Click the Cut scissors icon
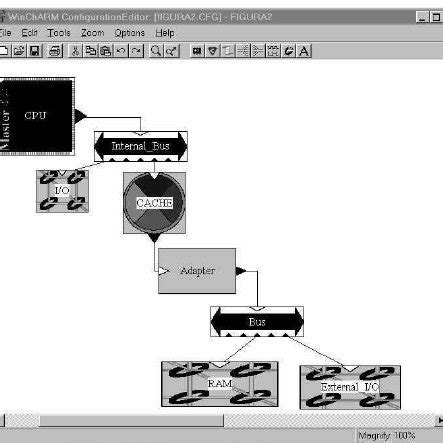 [x=75, y=51]
